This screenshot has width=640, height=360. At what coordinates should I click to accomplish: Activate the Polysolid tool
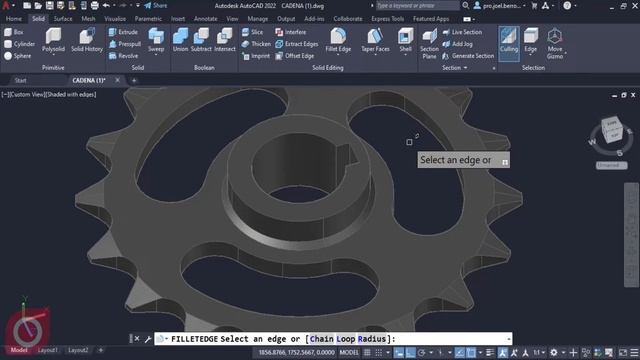point(53,40)
